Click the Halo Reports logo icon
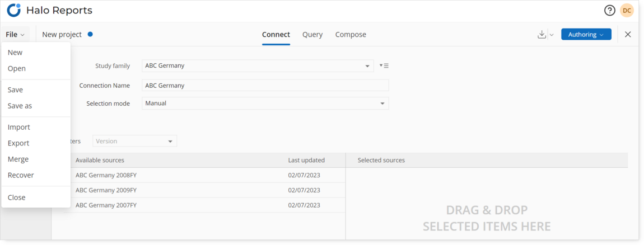 point(13,10)
